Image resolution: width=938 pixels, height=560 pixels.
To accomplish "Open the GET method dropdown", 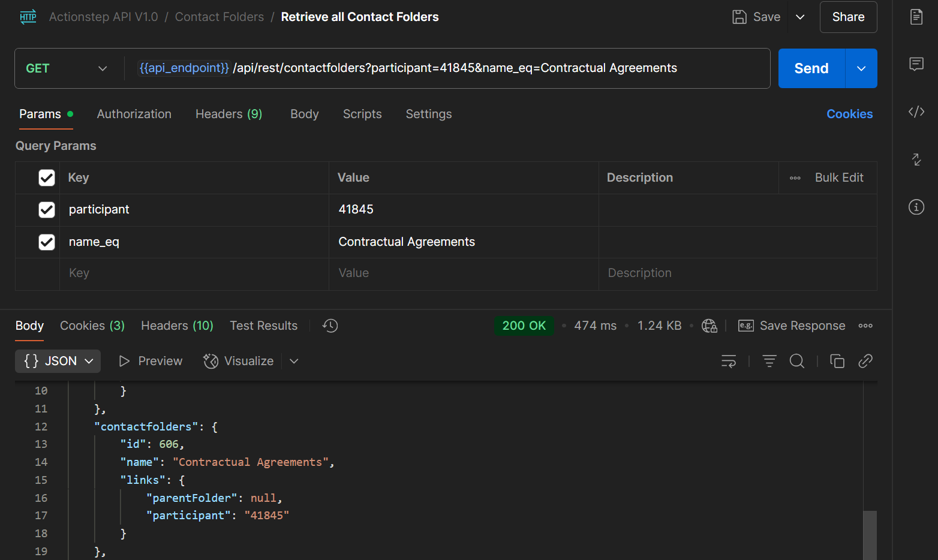I will pyautogui.click(x=67, y=68).
